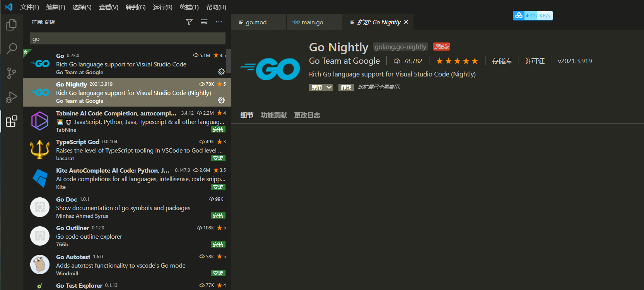The image size is (644, 290).
Task: Open manage gear for Go Nightly extension
Action: 221,100
